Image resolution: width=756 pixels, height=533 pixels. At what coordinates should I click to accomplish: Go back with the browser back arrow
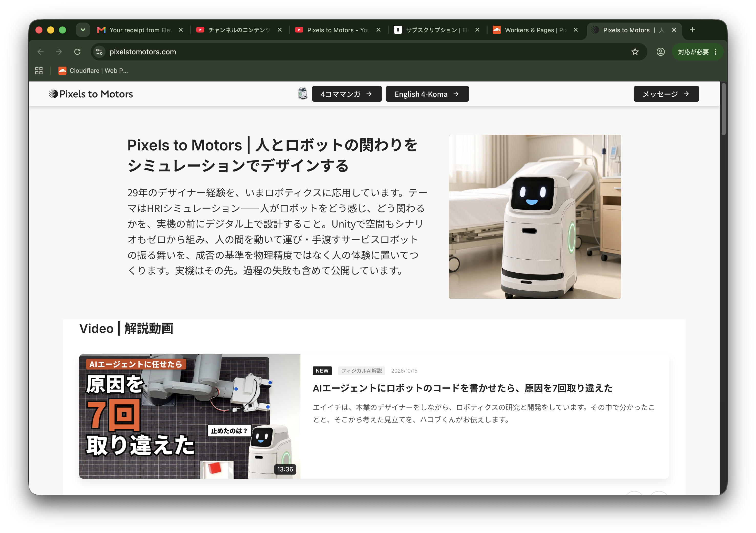40,52
